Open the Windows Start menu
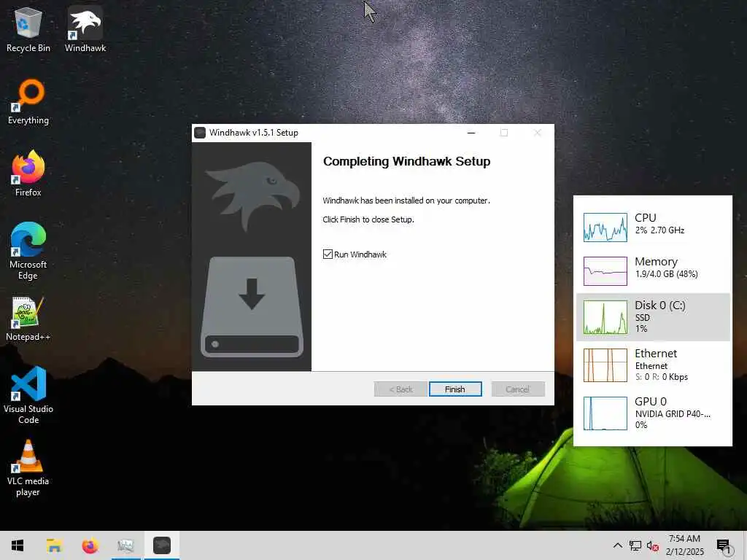Image resolution: width=747 pixels, height=560 pixels. 18,545
